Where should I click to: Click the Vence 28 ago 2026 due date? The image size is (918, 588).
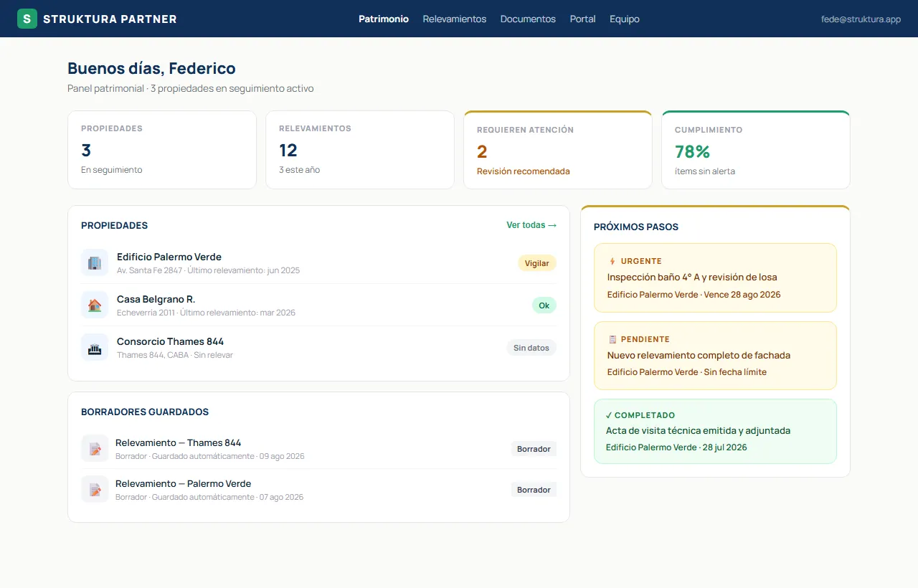[742, 295]
